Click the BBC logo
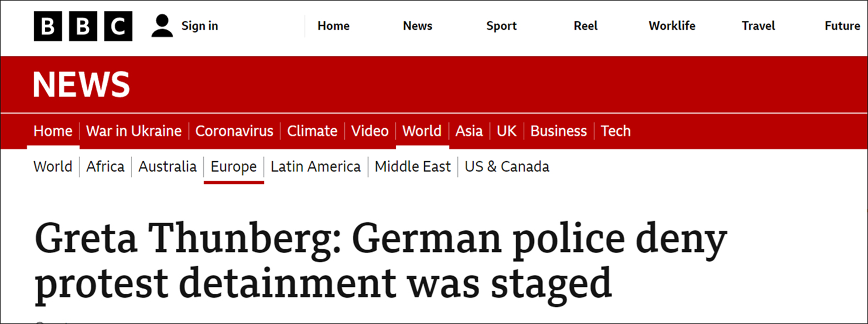The width and height of the screenshot is (868, 324). coord(83,26)
